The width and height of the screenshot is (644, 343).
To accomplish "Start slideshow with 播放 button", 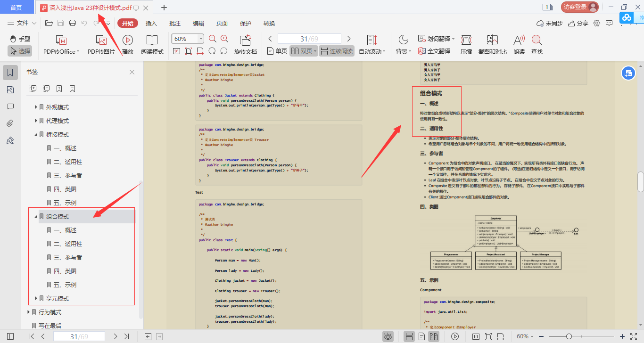I will click(128, 45).
